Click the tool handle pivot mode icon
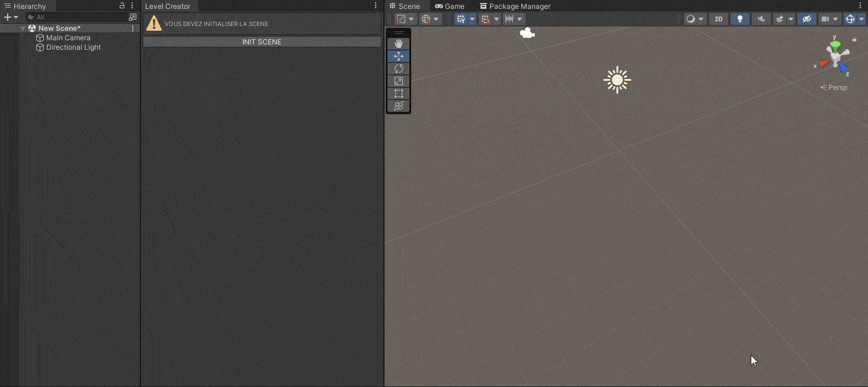The height and width of the screenshot is (387, 868). pos(401,19)
